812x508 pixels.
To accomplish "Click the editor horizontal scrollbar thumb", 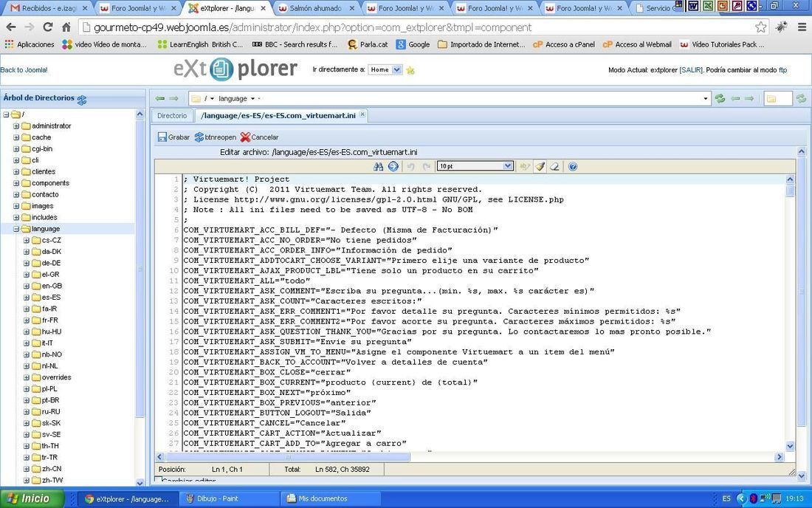I will point(287,457).
